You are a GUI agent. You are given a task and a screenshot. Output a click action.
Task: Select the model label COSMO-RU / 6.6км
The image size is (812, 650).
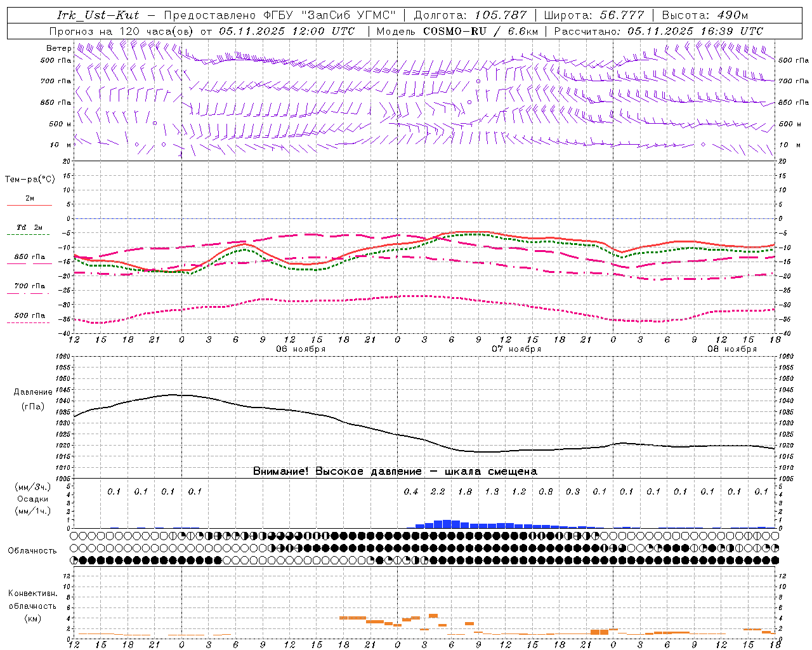point(480,31)
